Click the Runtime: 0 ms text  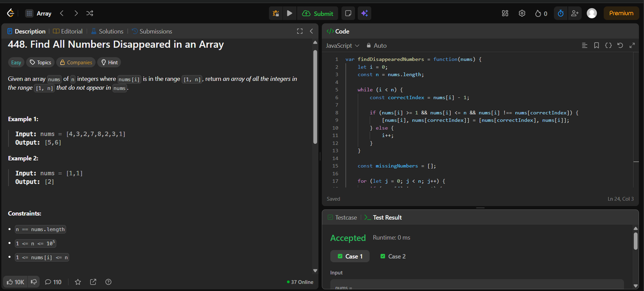pos(391,237)
